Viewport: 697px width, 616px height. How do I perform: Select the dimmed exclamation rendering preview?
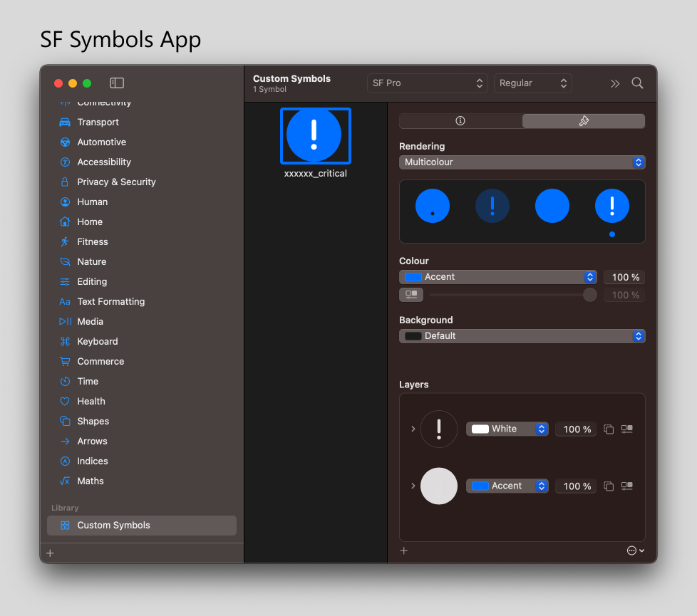(492, 207)
